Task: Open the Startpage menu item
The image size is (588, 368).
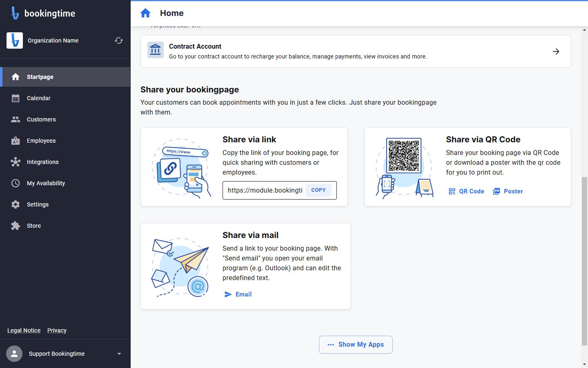Action: (65, 77)
